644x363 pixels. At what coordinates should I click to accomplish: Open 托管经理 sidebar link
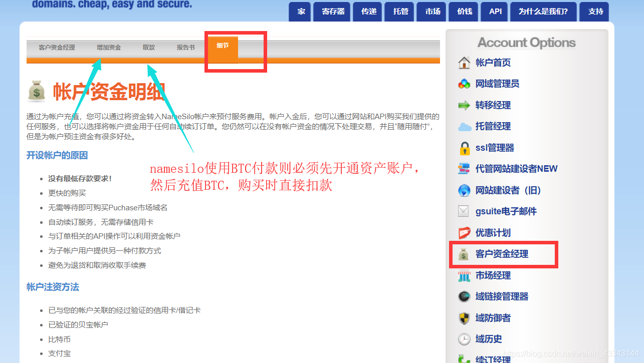pyautogui.click(x=493, y=126)
